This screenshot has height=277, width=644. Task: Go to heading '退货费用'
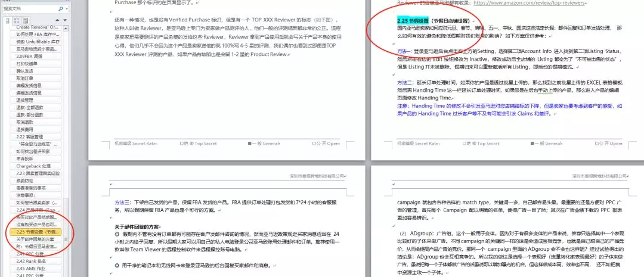(x=37, y=130)
